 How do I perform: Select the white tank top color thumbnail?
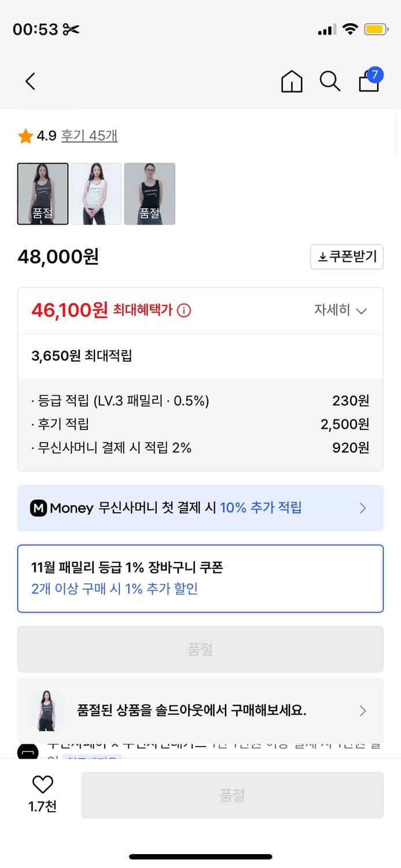click(96, 194)
